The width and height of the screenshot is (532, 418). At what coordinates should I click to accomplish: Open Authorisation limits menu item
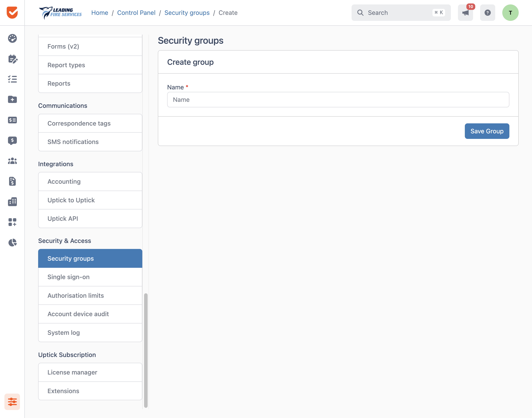(x=90, y=296)
